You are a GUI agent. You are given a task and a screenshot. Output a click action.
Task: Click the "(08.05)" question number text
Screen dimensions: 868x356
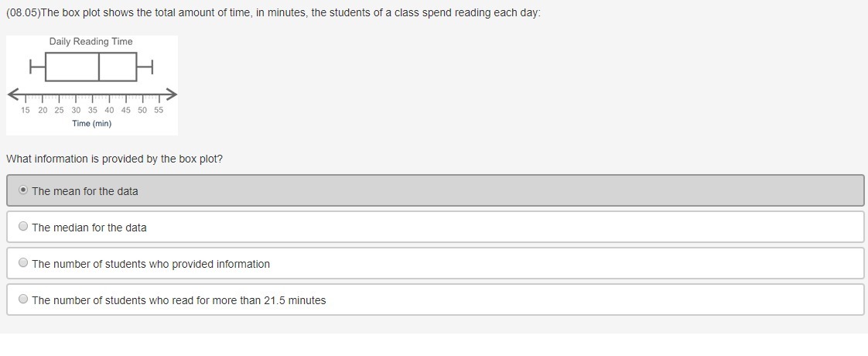coord(22,14)
